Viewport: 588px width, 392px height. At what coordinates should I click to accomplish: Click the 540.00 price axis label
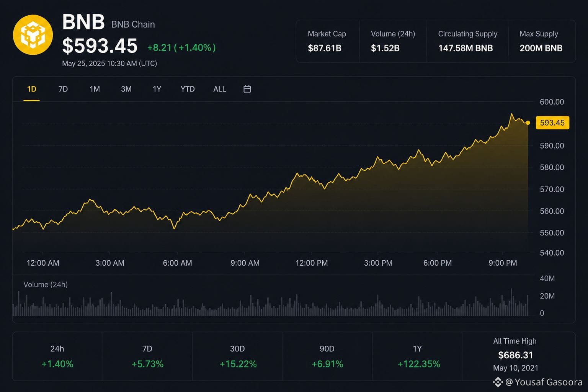pyautogui.click(x=552, y=253)
